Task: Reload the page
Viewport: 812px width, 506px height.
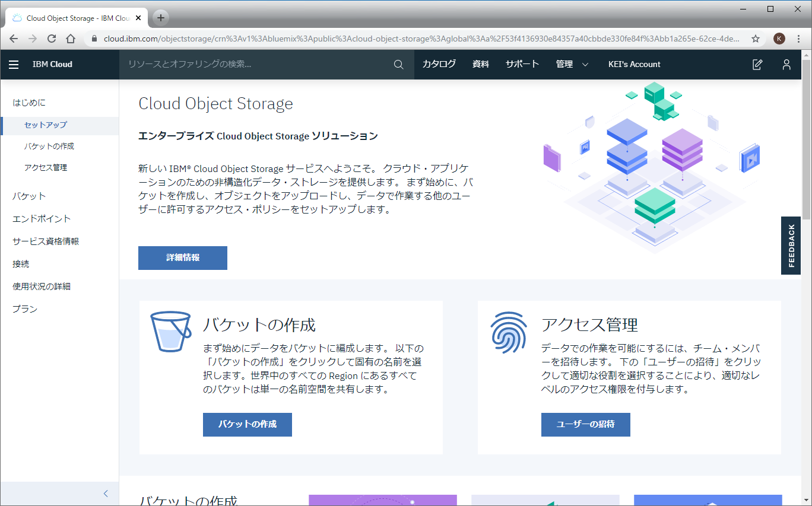Action: coord(52,39)
